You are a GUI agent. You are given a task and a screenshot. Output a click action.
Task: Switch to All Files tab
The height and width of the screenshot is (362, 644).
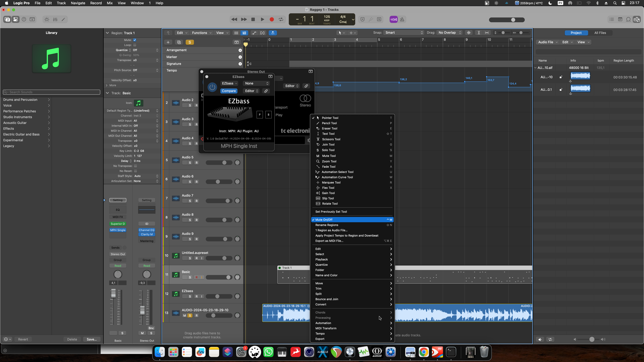600,33
